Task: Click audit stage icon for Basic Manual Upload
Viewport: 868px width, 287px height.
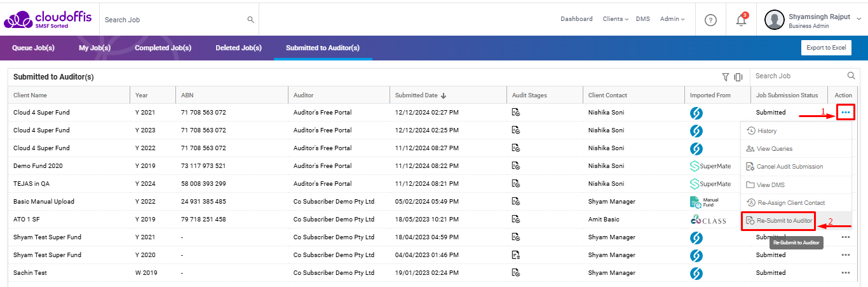Action: tap(516, 202)
